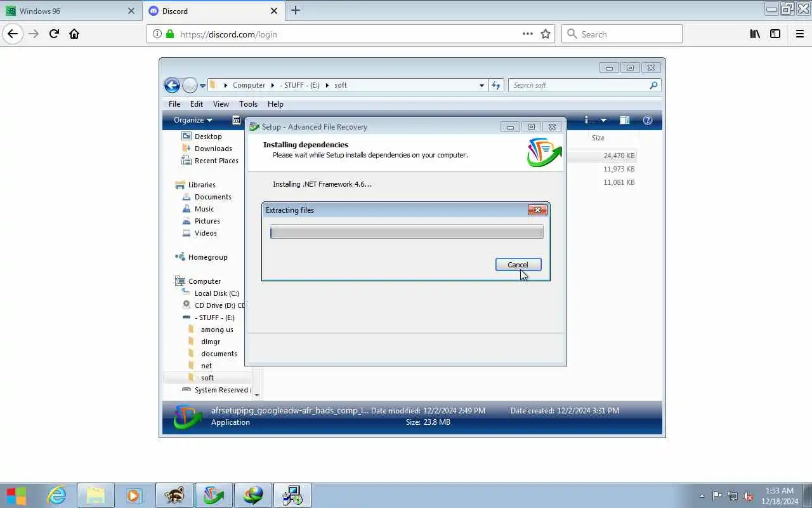Image resolution: width=812 pixels, height=508 pixels.
Task: Open Explorer File menu
Action: [x=174, y=104]
